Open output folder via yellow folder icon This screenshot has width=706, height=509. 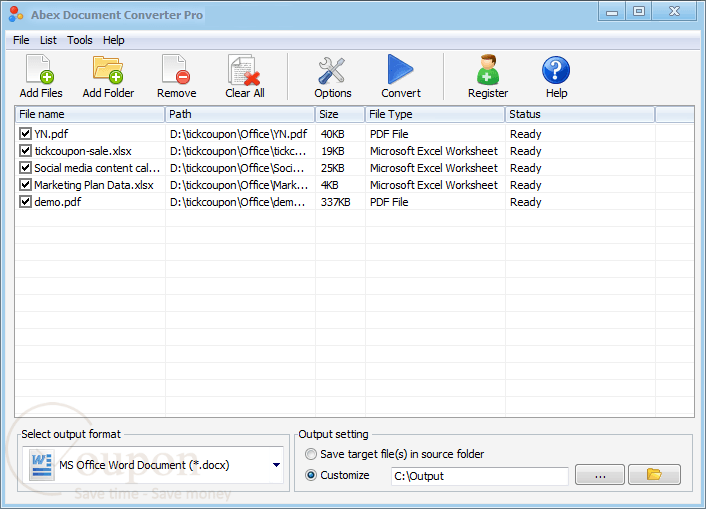pos(654,474)
